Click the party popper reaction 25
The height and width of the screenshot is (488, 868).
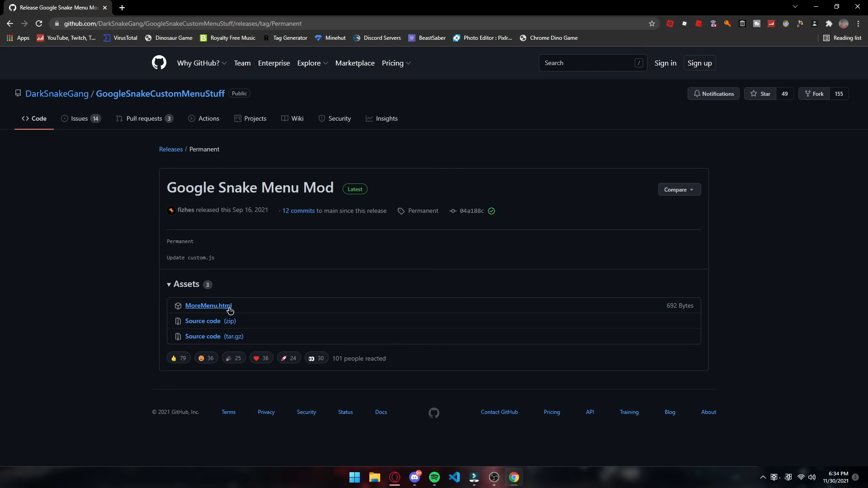point(234,358)
